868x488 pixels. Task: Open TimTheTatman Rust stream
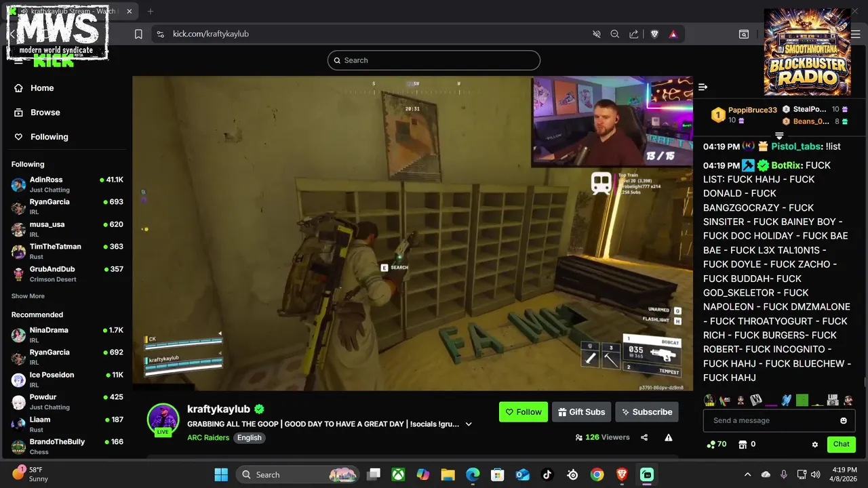click(x=67, y=251)
